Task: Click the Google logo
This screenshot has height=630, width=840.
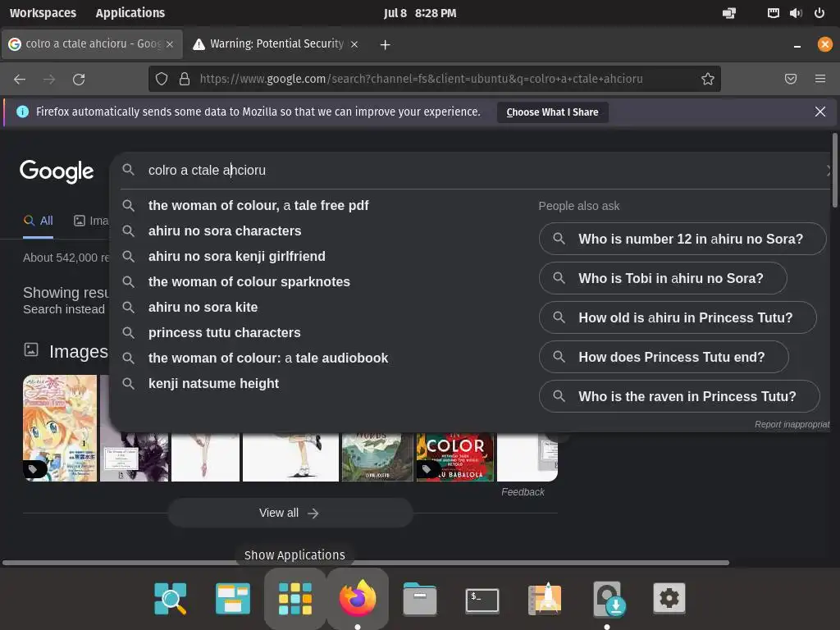Action: [x=57, y=171]
